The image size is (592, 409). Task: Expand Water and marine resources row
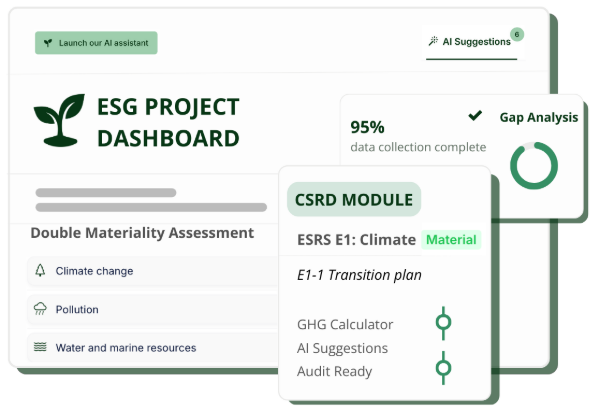pyautogui.click(x=153, y=347)
